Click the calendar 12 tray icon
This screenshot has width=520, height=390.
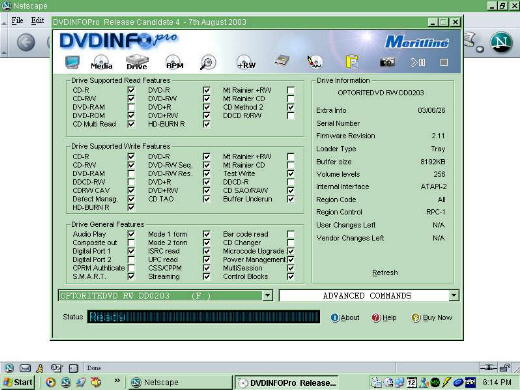point(412,382)
